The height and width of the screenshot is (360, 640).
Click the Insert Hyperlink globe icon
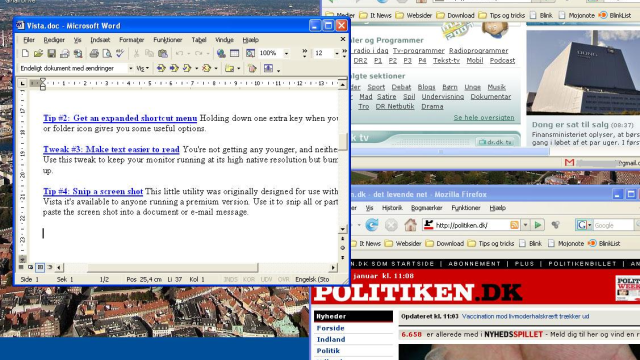[221, 53]
